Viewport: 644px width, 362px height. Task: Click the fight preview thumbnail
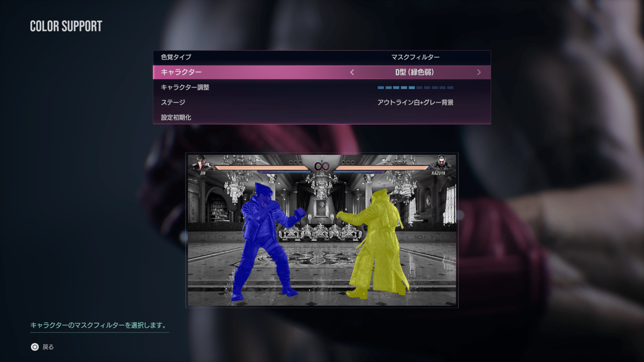tap(321, 230)
